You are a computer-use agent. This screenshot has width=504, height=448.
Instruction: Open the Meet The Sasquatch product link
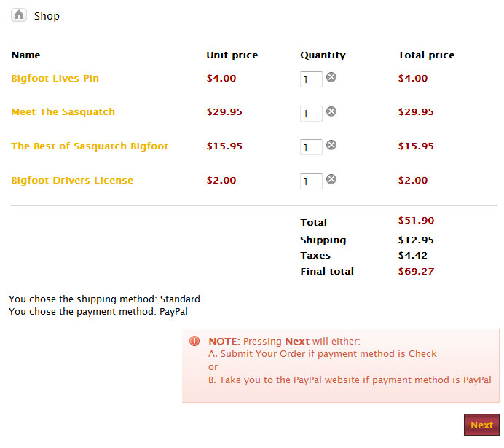pyautogui.click(x=63, y=112)
